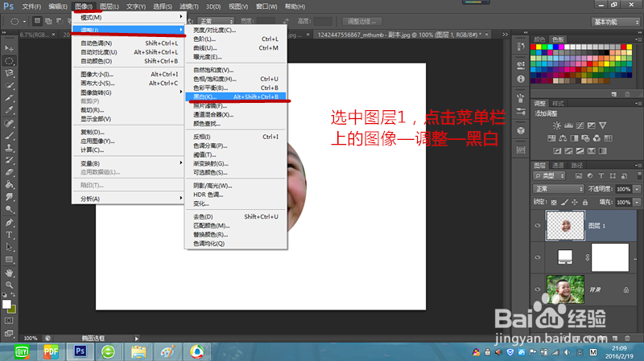Toggle Quick Mask mode icon

[9, 320]
